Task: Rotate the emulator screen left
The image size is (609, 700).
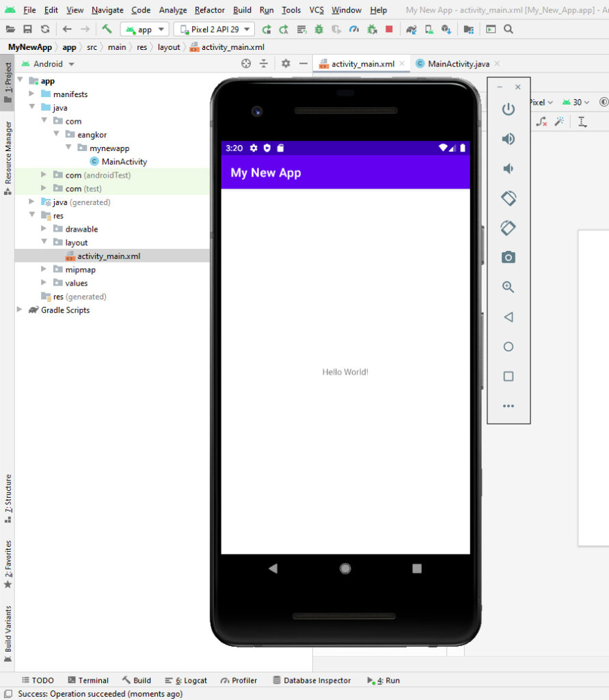Action: point(508,198)
